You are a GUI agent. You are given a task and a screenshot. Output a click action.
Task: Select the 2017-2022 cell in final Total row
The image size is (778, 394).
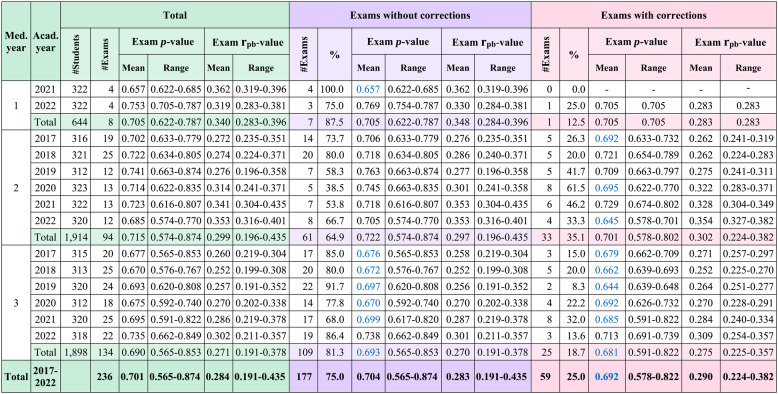coord(45,377)
